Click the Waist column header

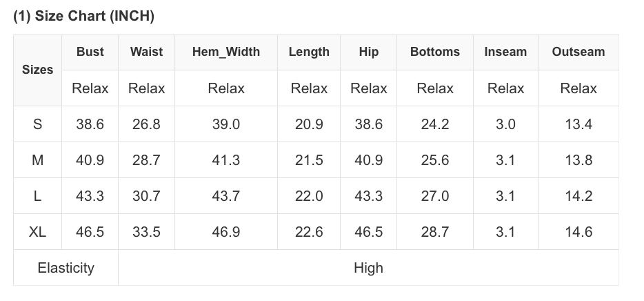[x=147, y=52]
